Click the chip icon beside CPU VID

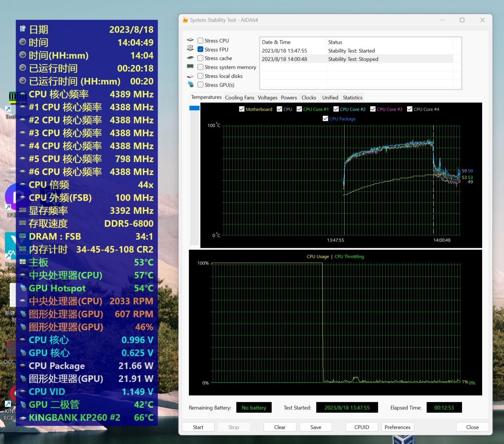pyautogui.click(x=23, y=391)
